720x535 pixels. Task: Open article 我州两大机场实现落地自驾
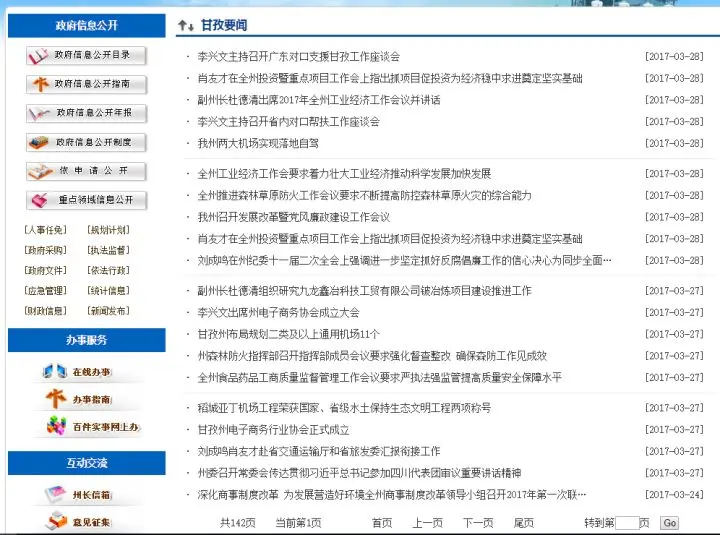pos(258,143)
